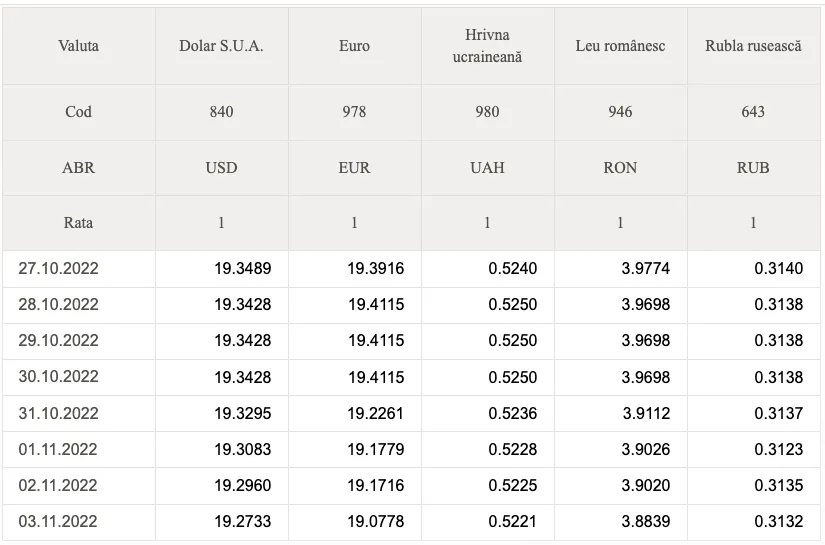Select the Valuta header cell

point(78,46)
